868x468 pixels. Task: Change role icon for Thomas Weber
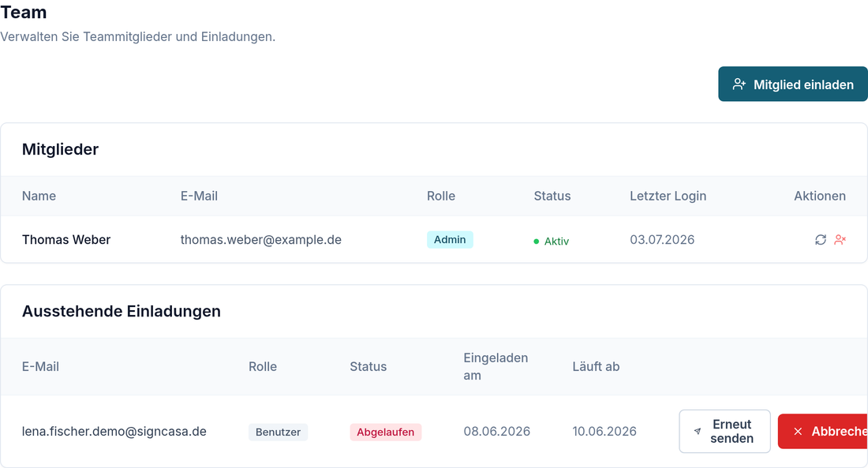(821, 240)
